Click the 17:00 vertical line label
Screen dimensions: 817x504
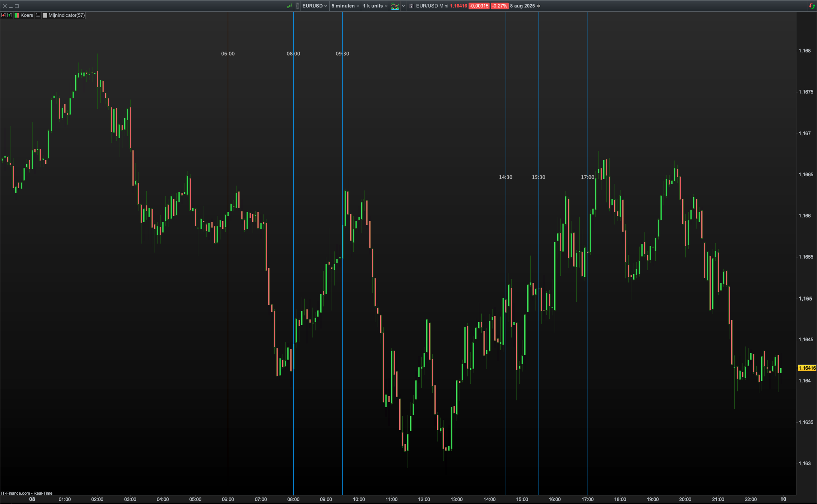coord(587,177)
